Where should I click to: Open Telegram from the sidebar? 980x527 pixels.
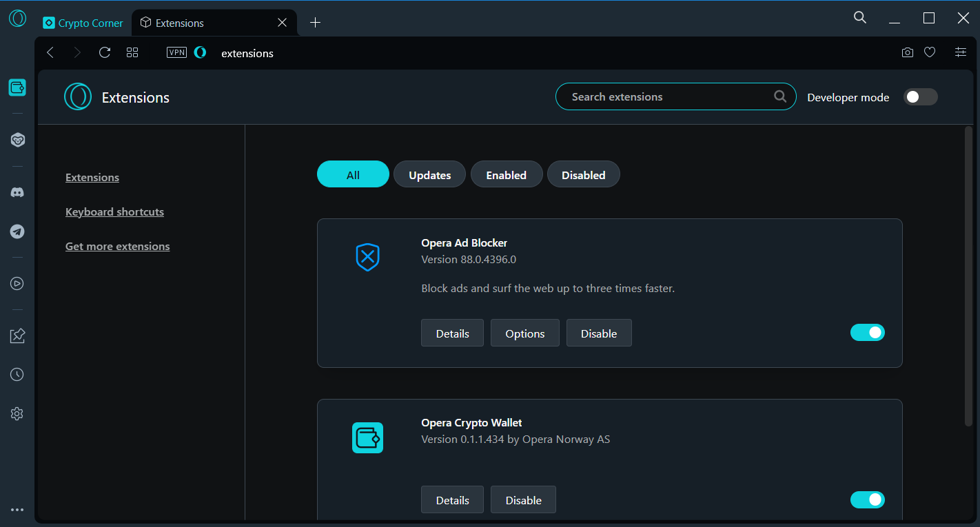(17, 231)
